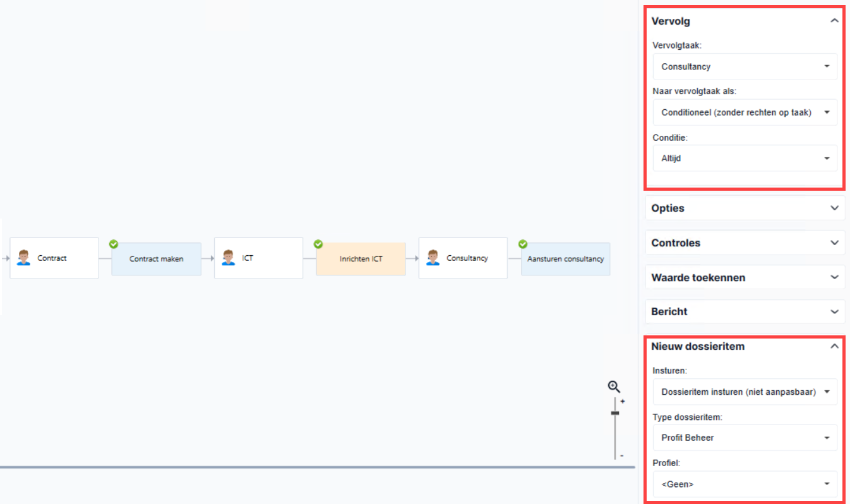Screen dimensions: 850x504
Task: Click the magnifier zoom icon above slider
Action: tap(614, 387)
